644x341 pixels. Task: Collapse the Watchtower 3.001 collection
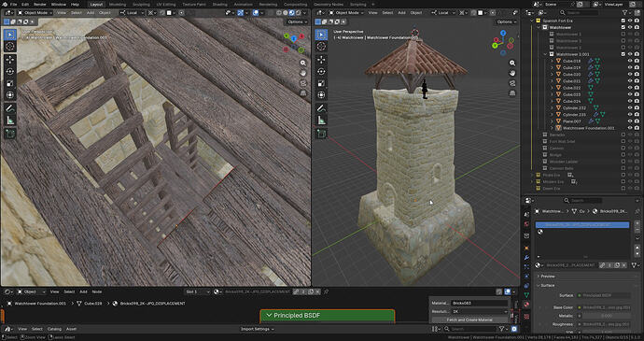545,54
